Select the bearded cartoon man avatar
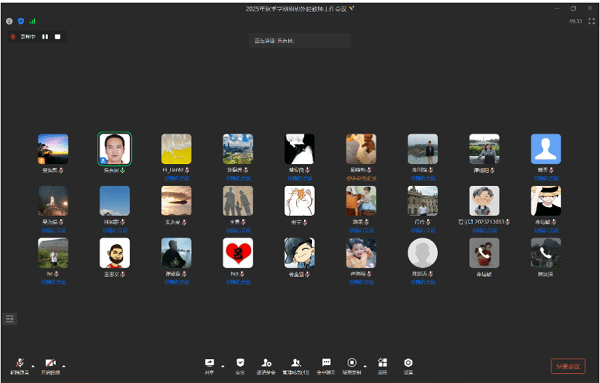Screen dimensions: 600x383 (x=115, y=253)
